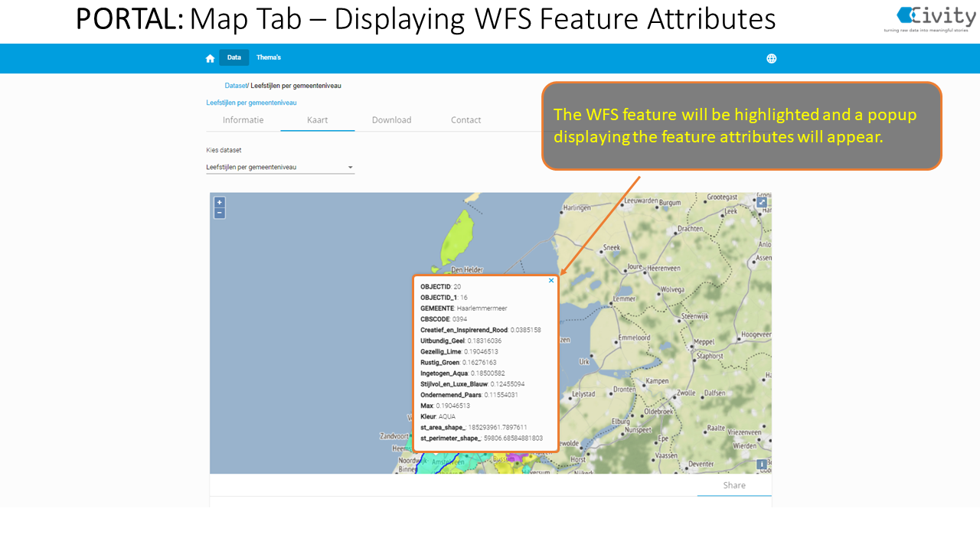Click the Drachten map label
Viewport: 980px width, 551px height.
click(x=690, y=229)
